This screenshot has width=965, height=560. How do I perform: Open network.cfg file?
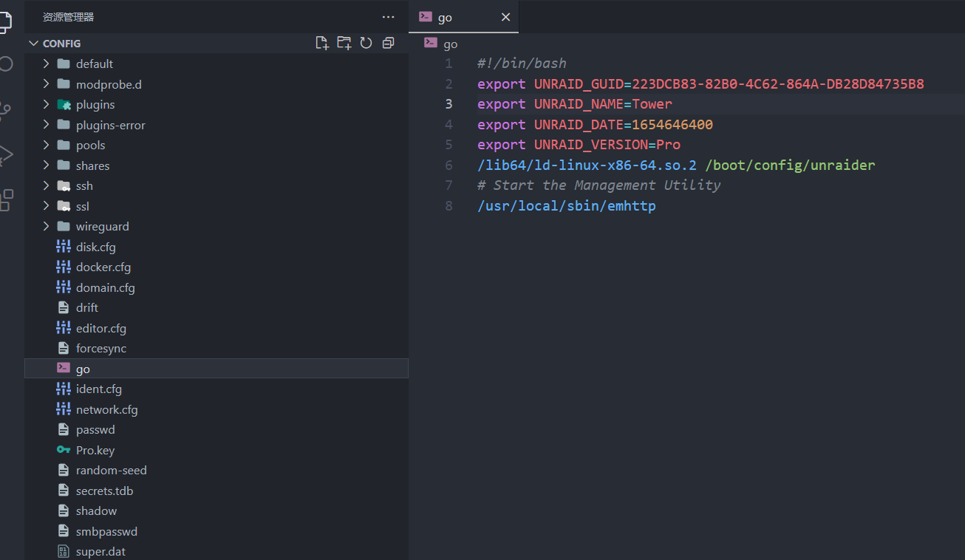[x=216, y=409]
